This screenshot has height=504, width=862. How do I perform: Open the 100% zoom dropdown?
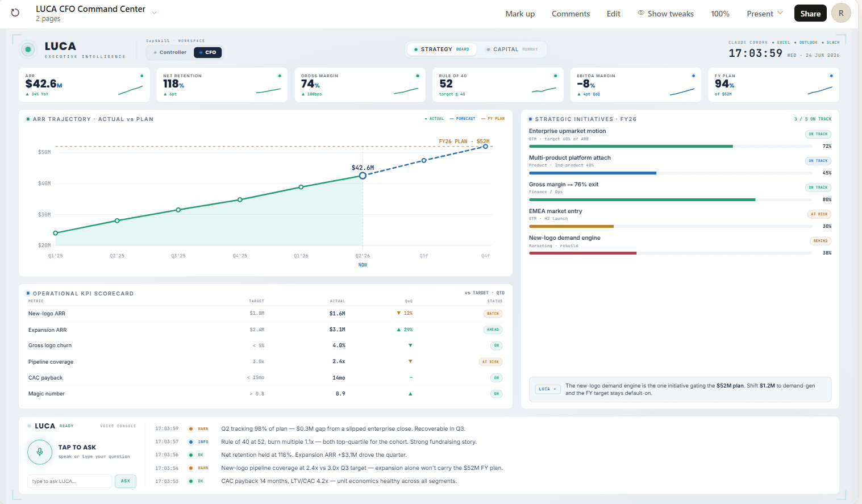tap(720, 14)
